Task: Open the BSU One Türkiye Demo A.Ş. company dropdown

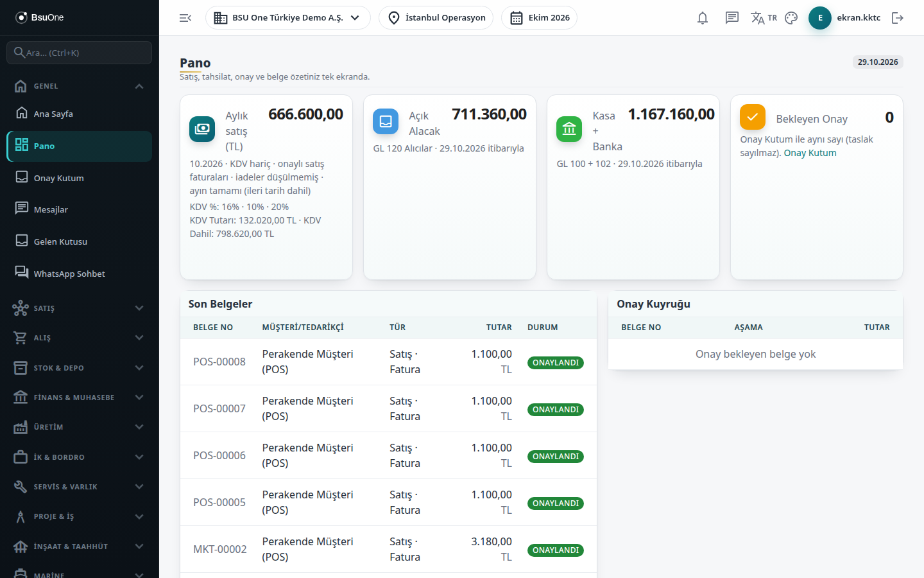Action: point(288,18)
